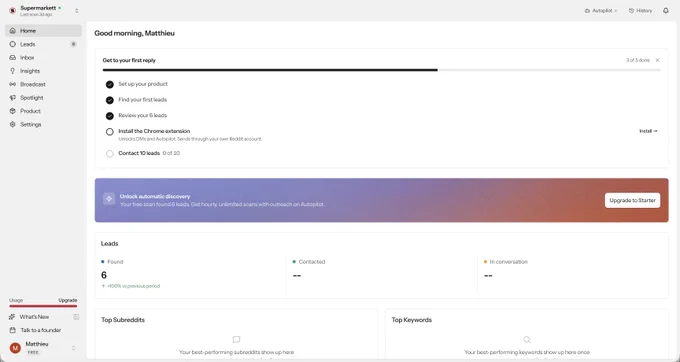The height and width of the screenshot is (362, 680).
Task: Click the +100% vs previous period text
Action: pos(134,286)
